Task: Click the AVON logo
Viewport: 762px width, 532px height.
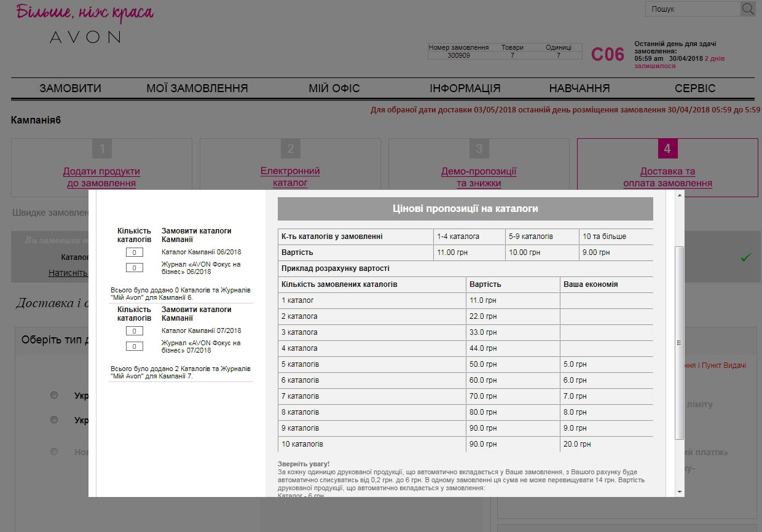Action: point(85,37)
